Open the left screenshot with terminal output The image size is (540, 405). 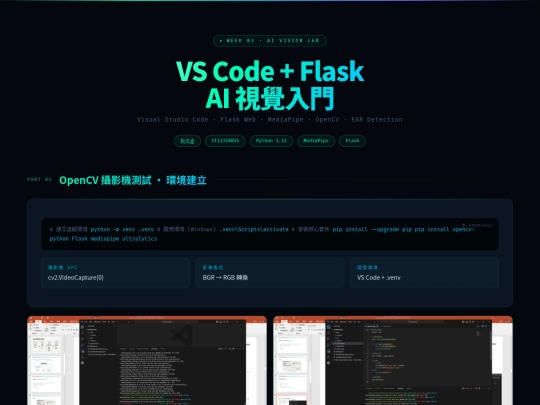[x=147, y=361]
